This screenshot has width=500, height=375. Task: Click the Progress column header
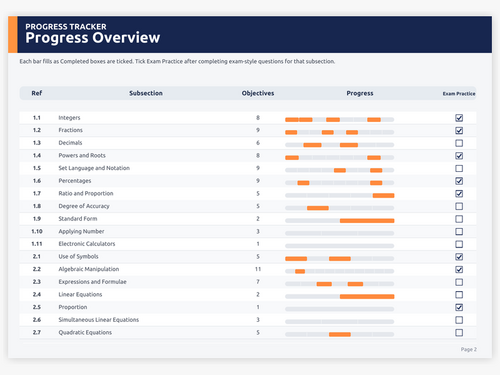pos(360,93)
